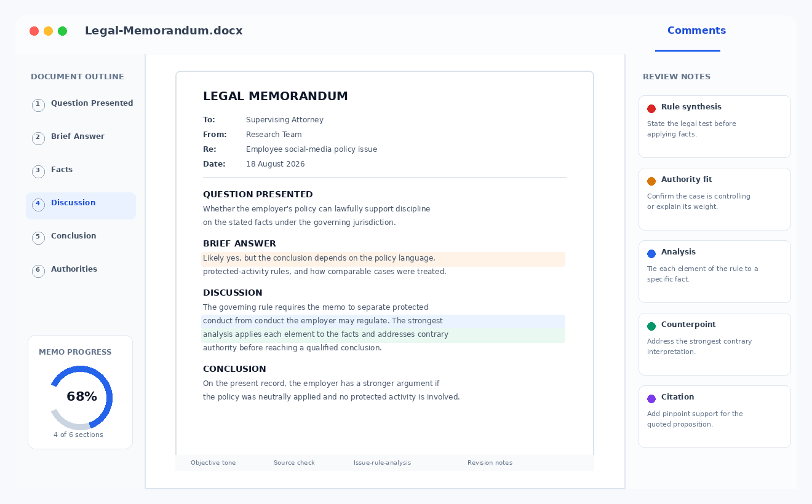Screen dimensions: 812x504
Task: Select the Objective tone footer item
Action: 213,463
